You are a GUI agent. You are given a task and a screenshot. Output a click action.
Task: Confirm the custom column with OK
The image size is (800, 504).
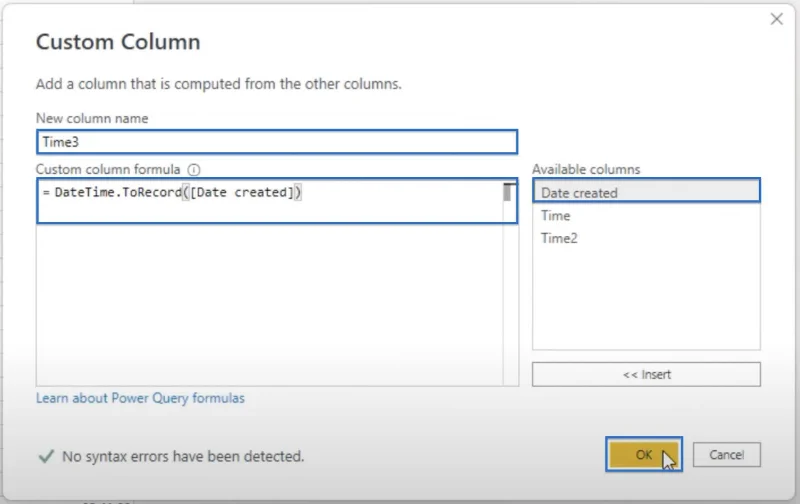(644, 454)
